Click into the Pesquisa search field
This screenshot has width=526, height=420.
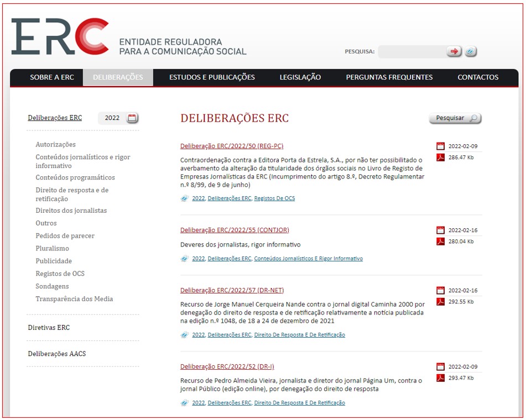pyautogui.click(x=412, y=51)
